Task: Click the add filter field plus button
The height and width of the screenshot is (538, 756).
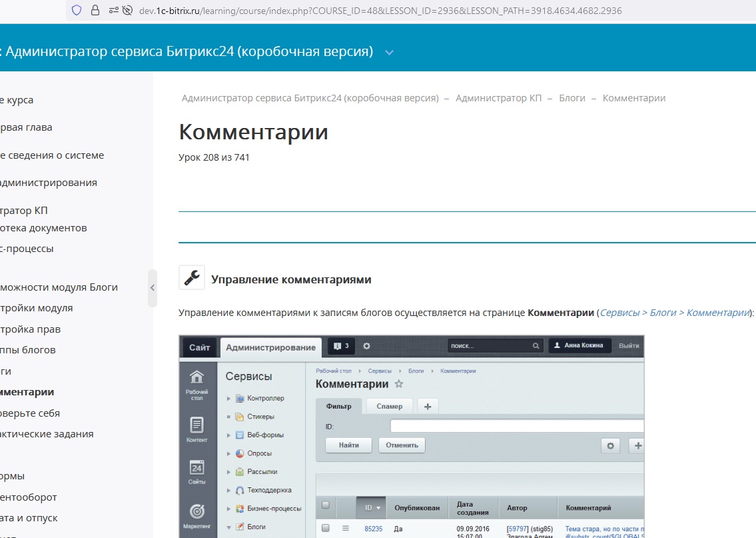Action: [x=637, y=446]
